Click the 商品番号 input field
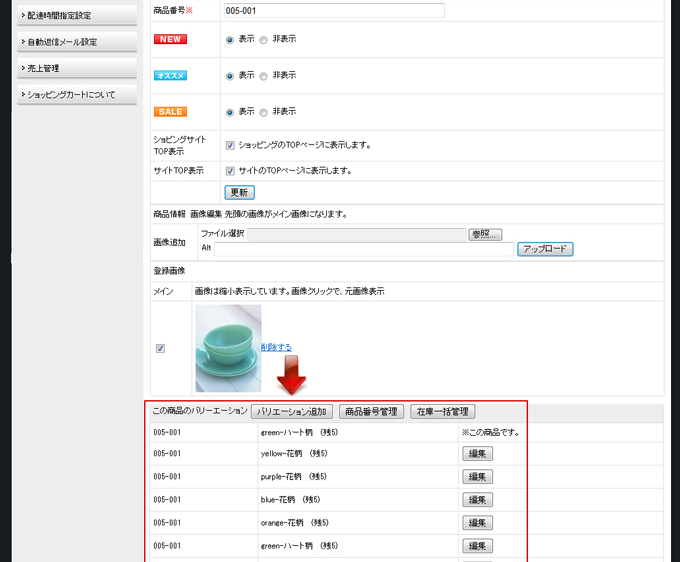The height and width of the screenshot is (562, 680). tap(333, 11)
